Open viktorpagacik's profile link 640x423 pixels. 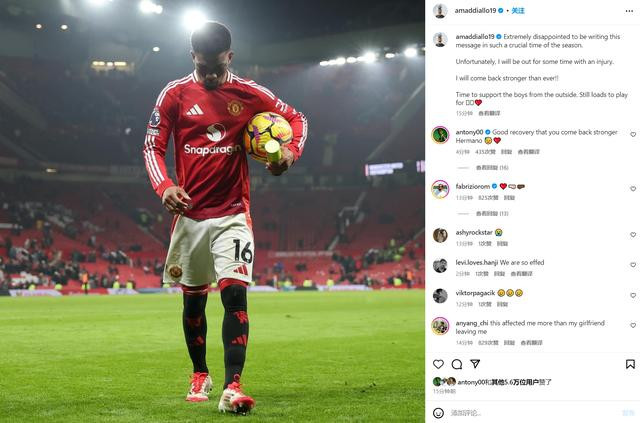475,293
